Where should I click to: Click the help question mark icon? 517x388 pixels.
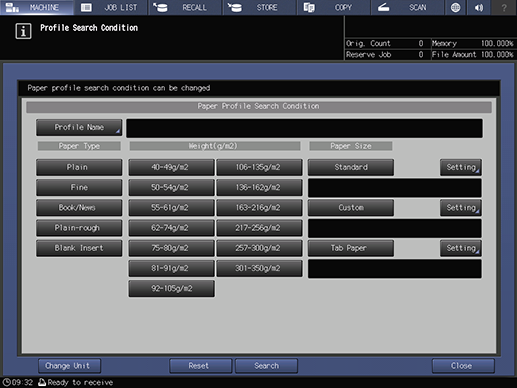pos(504,7)
